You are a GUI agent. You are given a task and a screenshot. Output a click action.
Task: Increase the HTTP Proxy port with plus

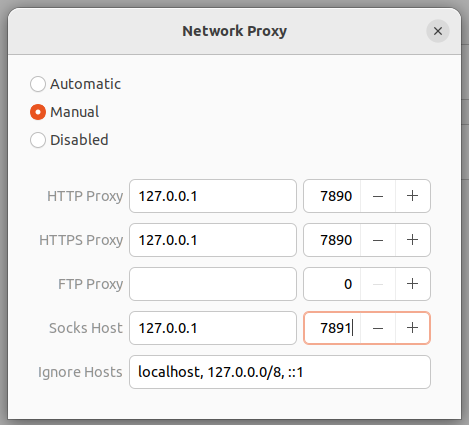pos(412,196)
